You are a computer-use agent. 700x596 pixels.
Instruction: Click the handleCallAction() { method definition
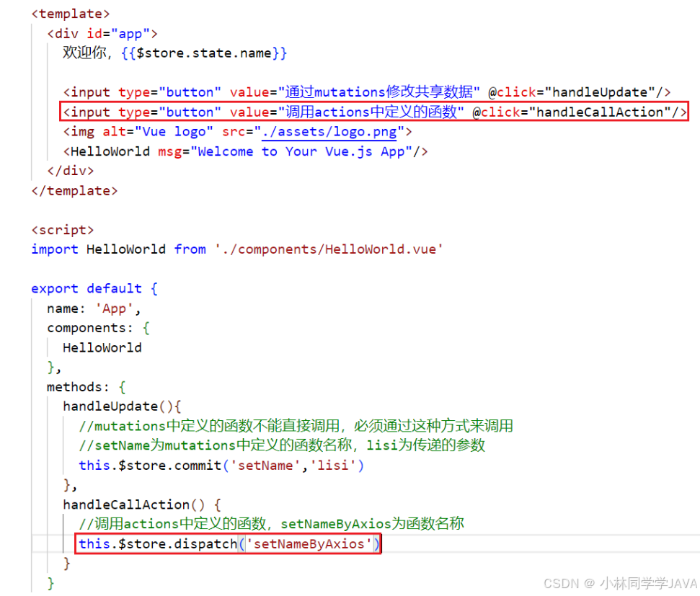(142, 504)
